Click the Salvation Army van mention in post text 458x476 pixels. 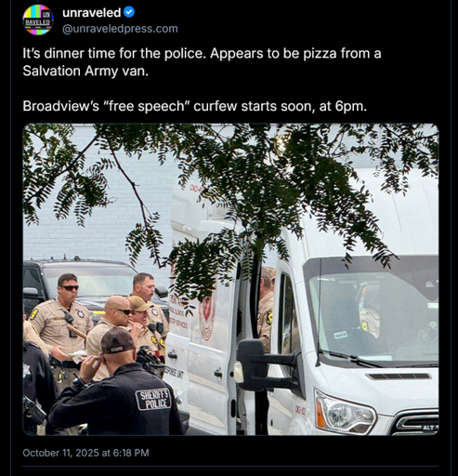pos(85,71)
